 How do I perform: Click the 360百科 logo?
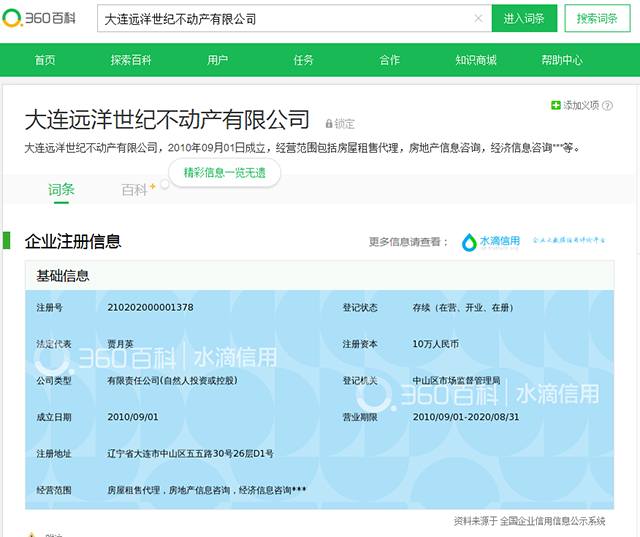39,18
